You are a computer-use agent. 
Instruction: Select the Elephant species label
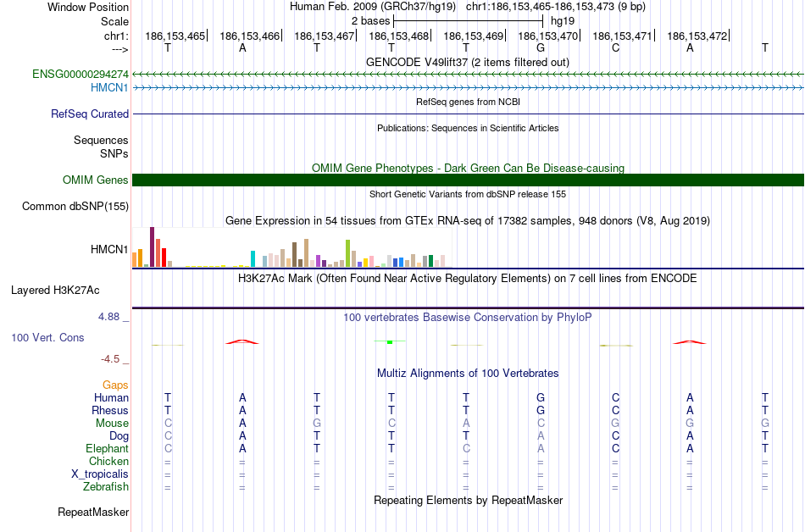[x=108, y=449]
